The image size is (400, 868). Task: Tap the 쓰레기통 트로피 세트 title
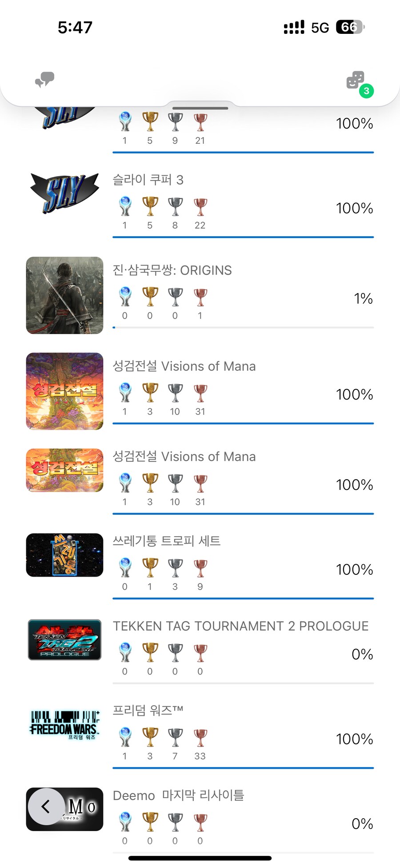click(x=167, y=541)
